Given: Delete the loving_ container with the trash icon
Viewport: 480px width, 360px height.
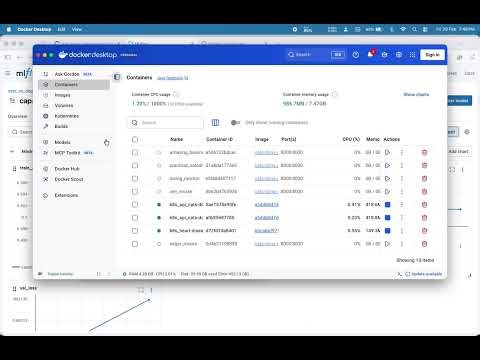Looking at the screenshot, I should 424,178.
